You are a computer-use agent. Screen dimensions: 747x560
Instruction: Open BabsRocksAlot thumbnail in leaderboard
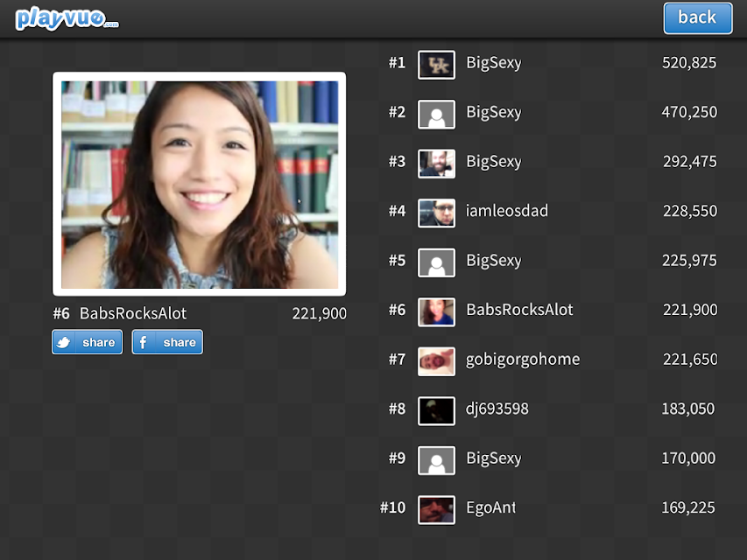(x=436, y=311)
